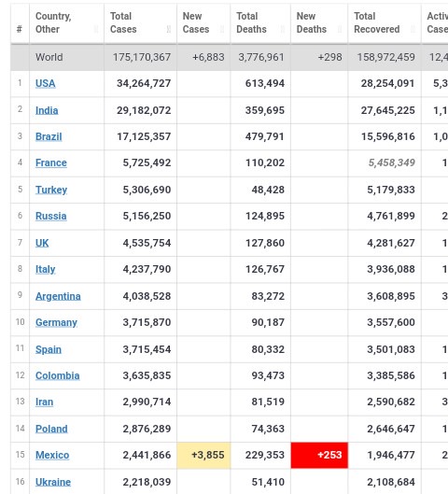Open the India country link
The width and height of the screenshot is (448, 494).
pyautogui.click(x=47, y=110)
